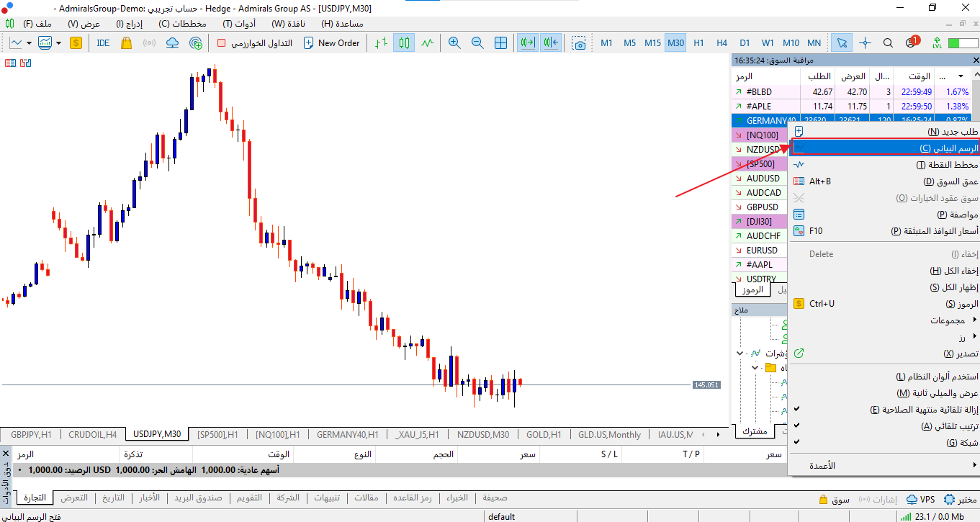Screen dimensions: 980x522
Task: Choose Export (تصدير) in context menu
Action: (885, 354)
